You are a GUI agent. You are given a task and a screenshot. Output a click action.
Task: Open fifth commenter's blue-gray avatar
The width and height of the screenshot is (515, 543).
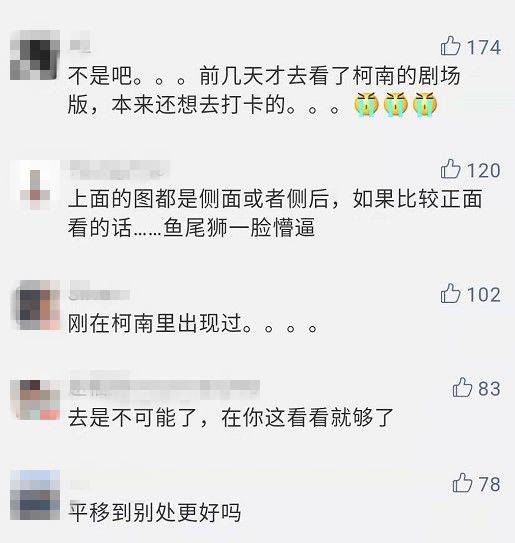(35, 495)
